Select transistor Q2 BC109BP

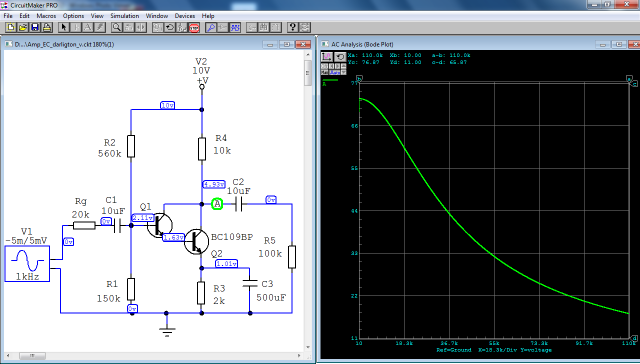[x=196, y=242]
